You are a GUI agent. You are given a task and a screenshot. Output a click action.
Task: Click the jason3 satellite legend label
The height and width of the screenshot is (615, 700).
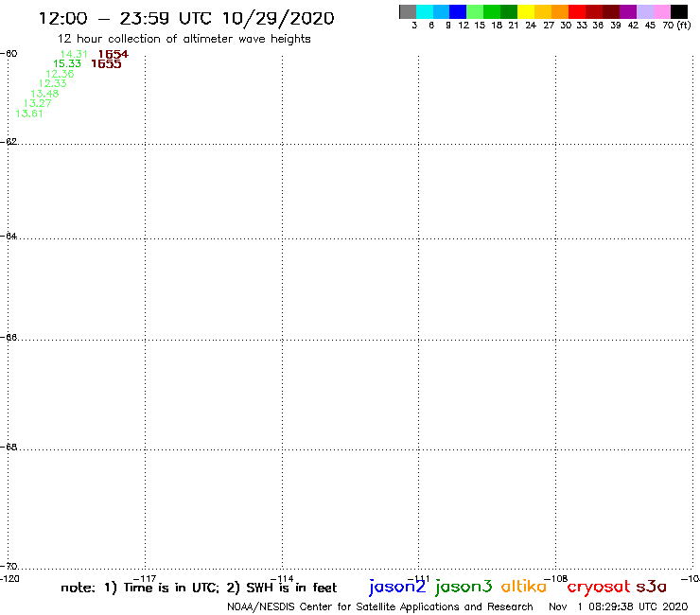(x=464, y=587)
